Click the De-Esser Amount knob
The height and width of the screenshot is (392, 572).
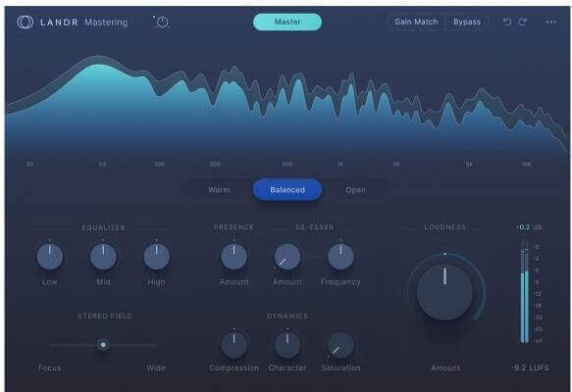tap(287, 257)
